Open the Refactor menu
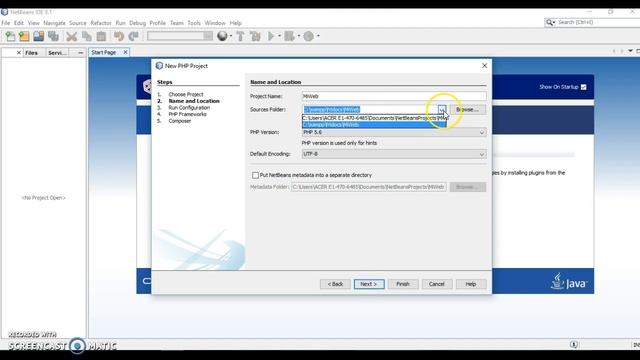640x360 pixels. 101,23
